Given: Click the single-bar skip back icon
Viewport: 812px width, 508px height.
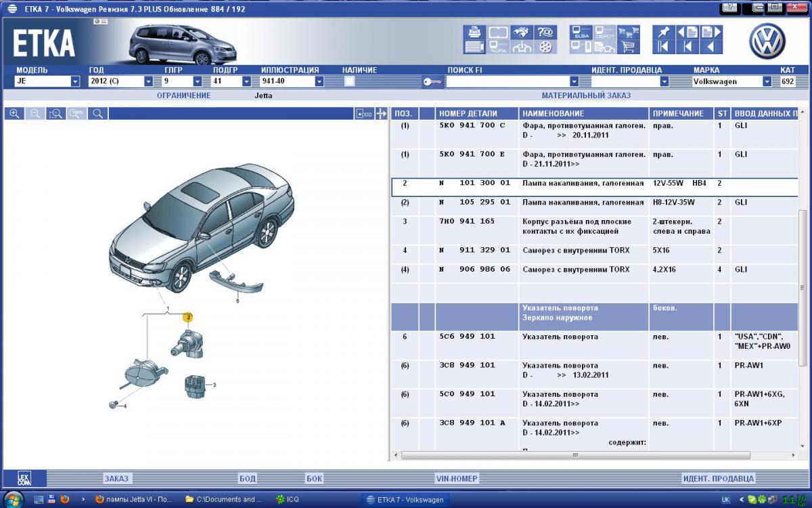Looking at the screenshot, I should (687, 47).
